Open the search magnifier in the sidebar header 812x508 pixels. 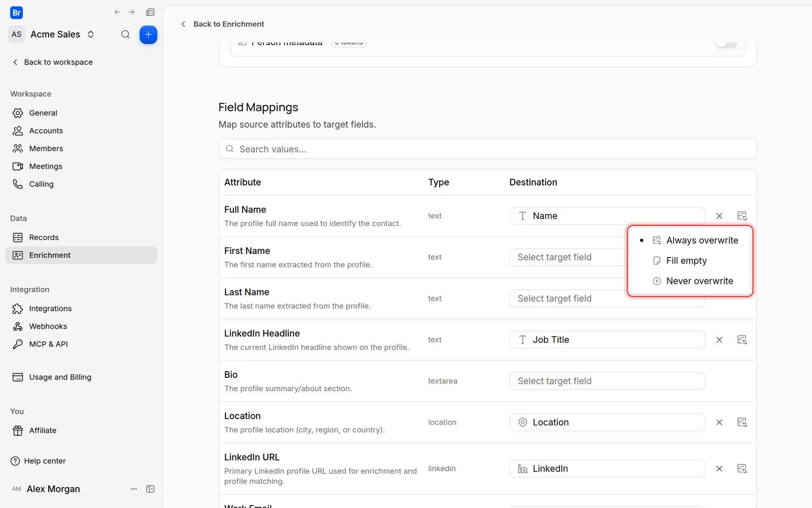125,35
